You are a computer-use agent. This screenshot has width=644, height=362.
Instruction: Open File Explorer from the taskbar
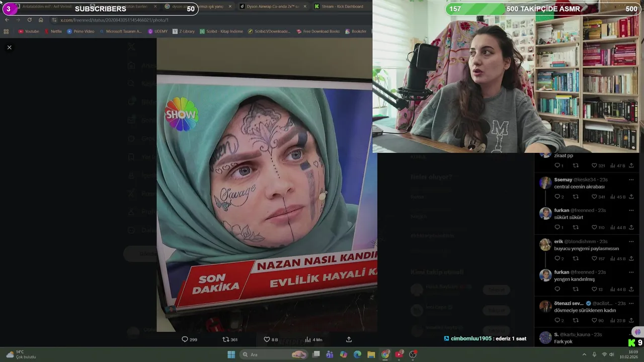[371, 354]
